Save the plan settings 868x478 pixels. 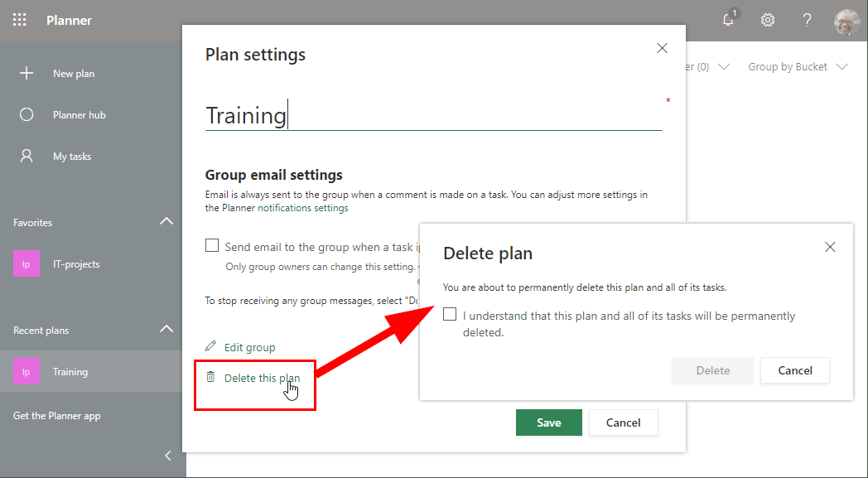pos(548,422)
